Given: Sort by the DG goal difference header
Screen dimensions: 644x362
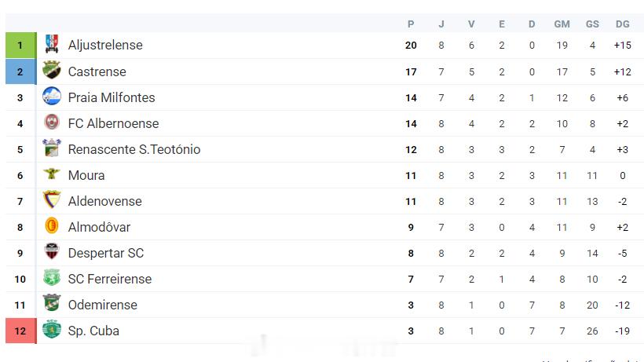Looking at the screenshot, I should tap(622, 24).
